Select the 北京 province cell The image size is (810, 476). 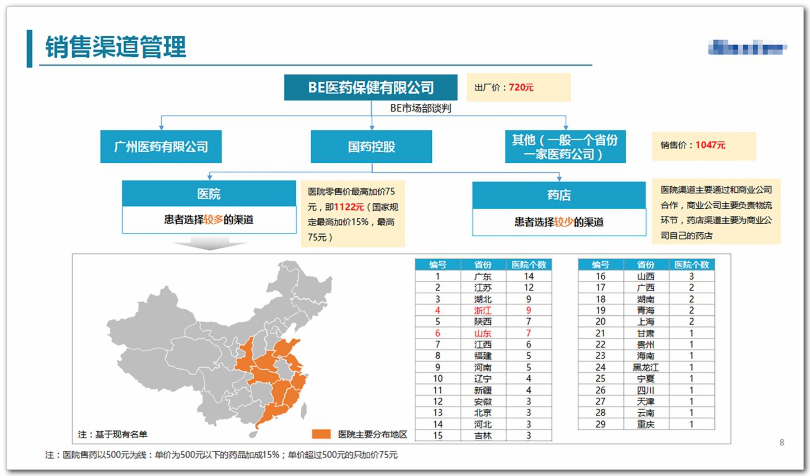tap(483, 413)
